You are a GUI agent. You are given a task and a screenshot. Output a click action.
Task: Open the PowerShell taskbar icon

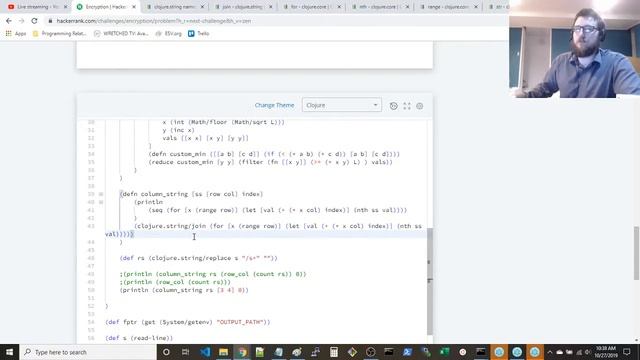[x=407, y=352]
